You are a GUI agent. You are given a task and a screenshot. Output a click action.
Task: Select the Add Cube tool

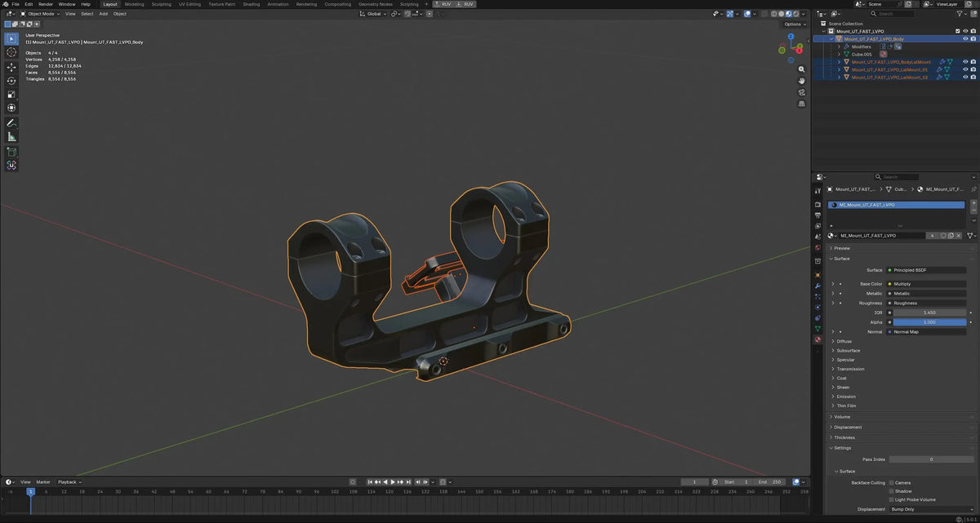pyautogui.click(x=11, y=152)
